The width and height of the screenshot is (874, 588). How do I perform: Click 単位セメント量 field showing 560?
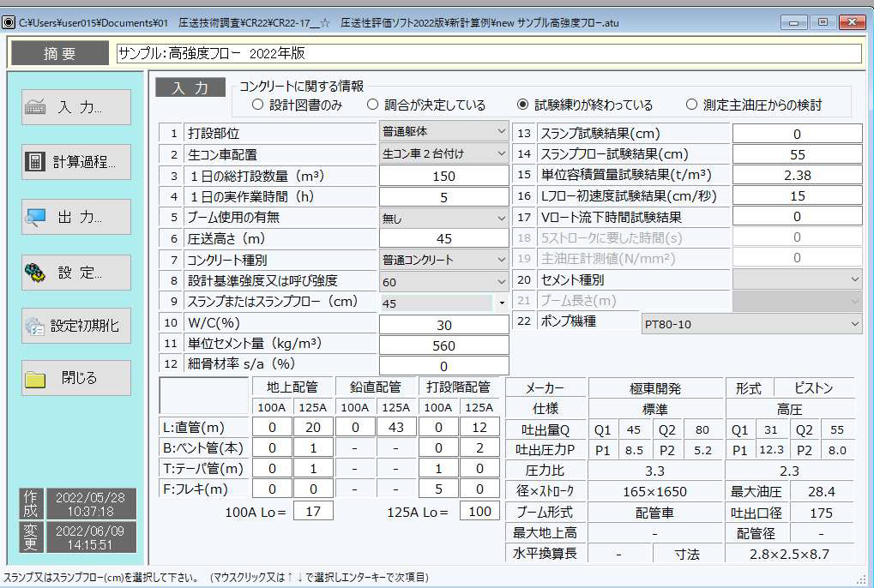click(443, 345)
